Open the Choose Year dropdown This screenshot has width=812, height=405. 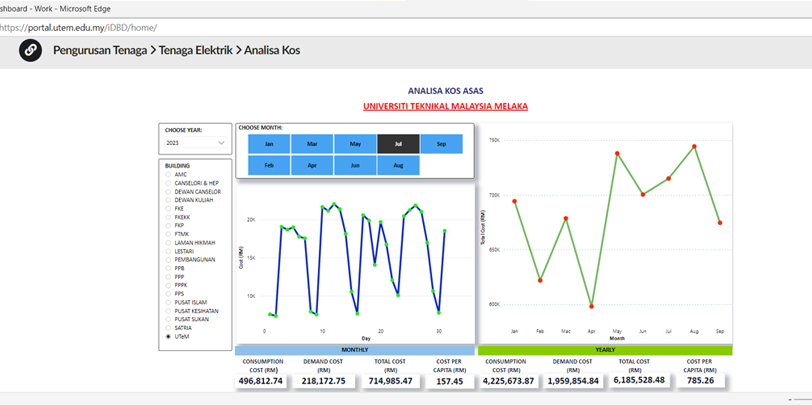(x=195, y=143)
